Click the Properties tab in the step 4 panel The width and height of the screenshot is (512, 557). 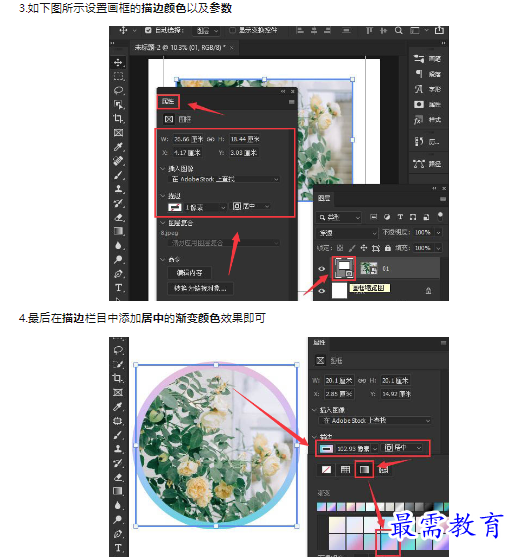coord(319,342)
